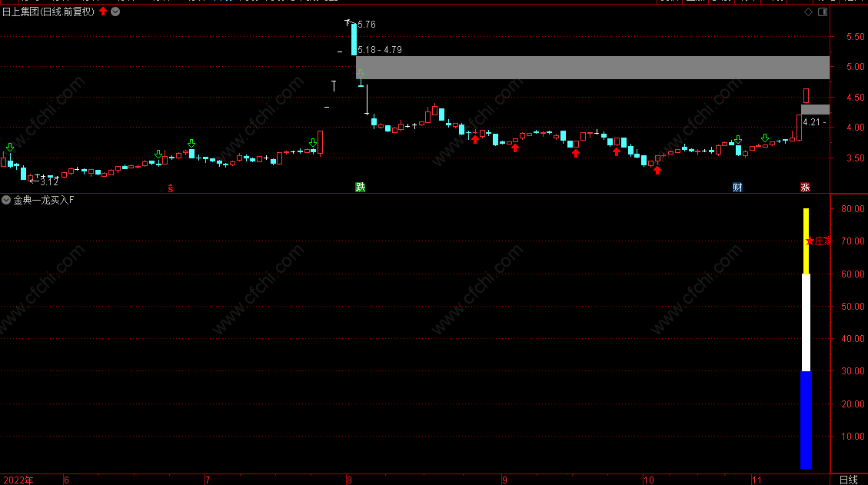The width and height of the screenshot is (868, 485).
Task: Click the 2022年 year label on time axis
Action: point(18,480)
